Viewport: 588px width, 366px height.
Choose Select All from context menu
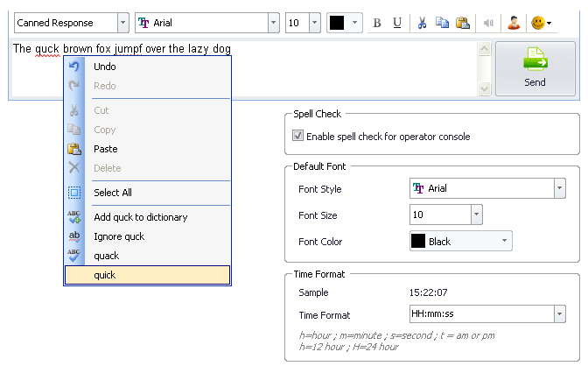point(147,193)
